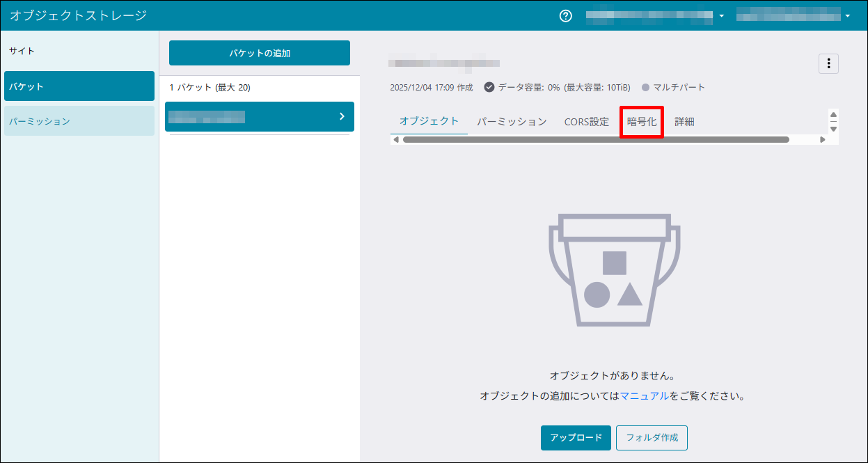This screenshot has height=463, width=868.
Task: Open the 詳細 tab
Action: click(684, 122)
